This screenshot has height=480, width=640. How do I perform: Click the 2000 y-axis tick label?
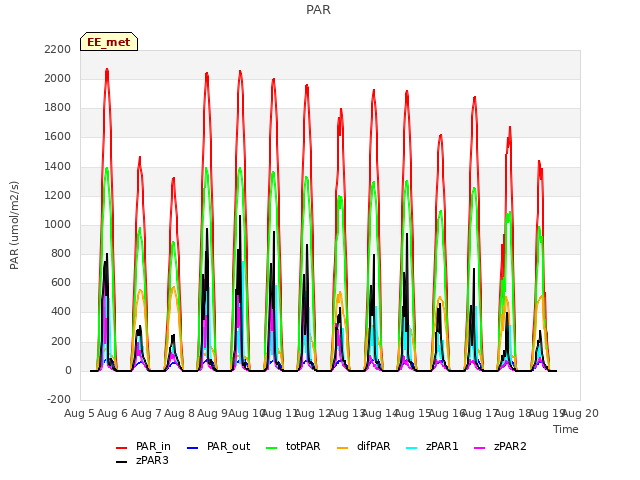(58, 78)
